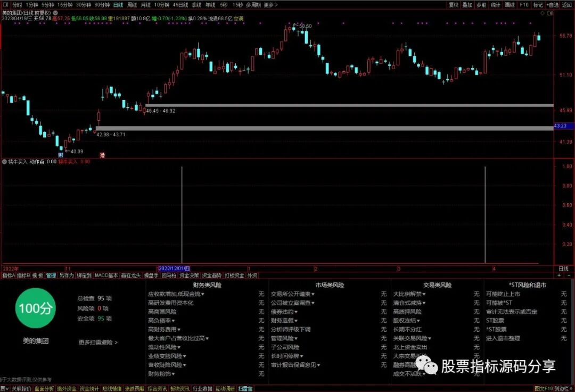Click the 标记 mark button
The height and width of the screenshot is (392, 575).
point(538,5)
